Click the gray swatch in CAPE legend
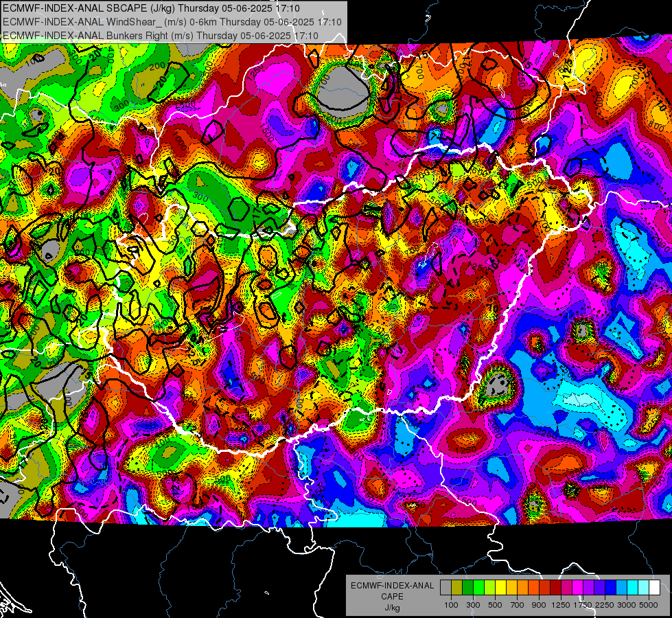The width and height of the screenshot is (672, 618). (445, 587)
